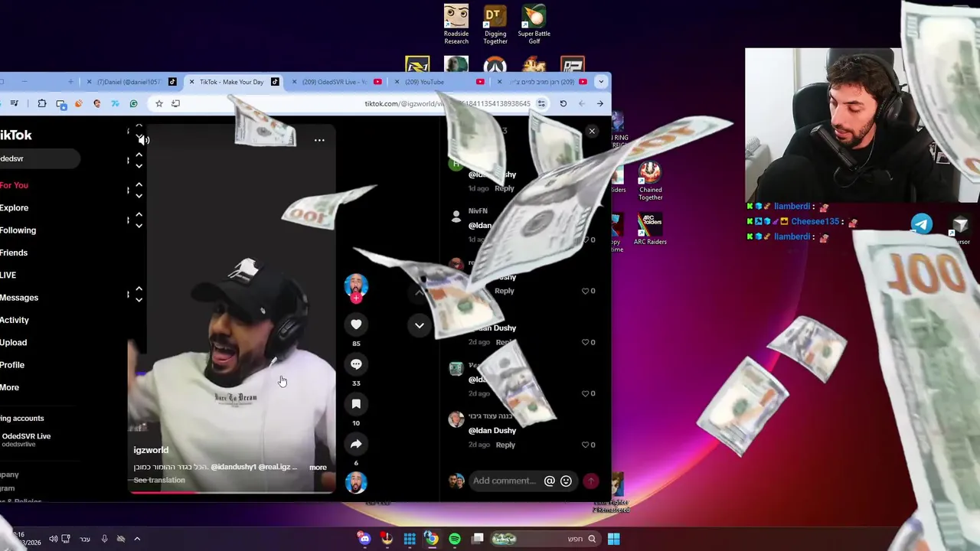Open the For You feed
Image resolution: width=980 pixels, height=551 pixels.
point(14,185)
